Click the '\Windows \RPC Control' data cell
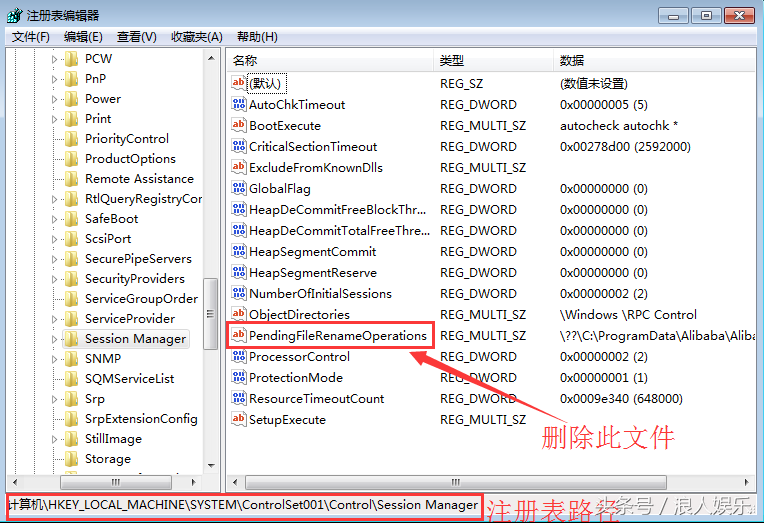This screenshot has width=764, height=523. coord(628,314)
